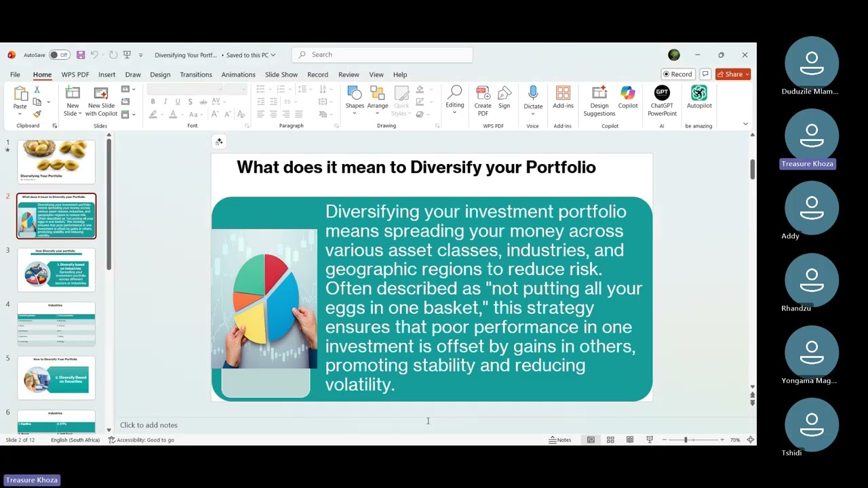
Task: Collapse the ribbon with the chevron
Action: (x=745, y=124)
